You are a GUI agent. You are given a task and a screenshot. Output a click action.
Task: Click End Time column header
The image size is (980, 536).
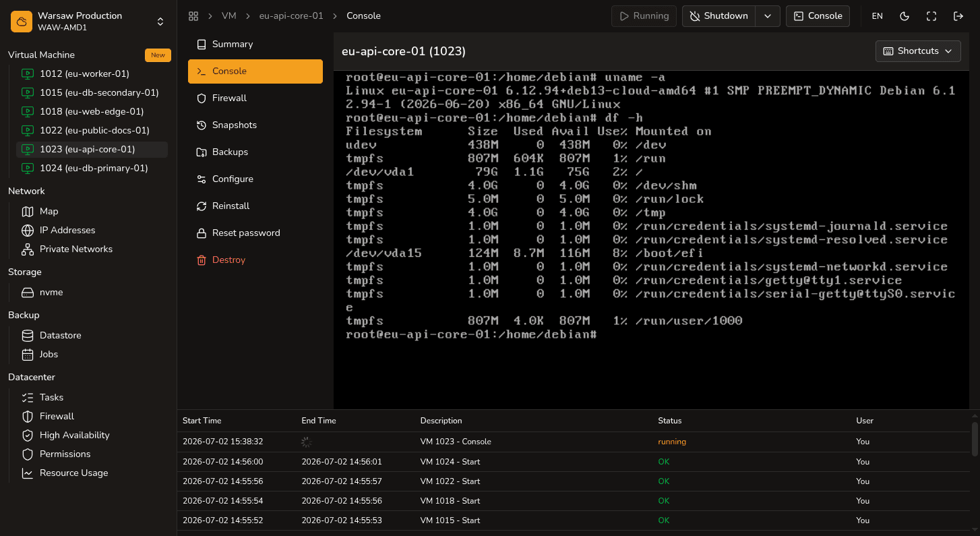(319, 421)
